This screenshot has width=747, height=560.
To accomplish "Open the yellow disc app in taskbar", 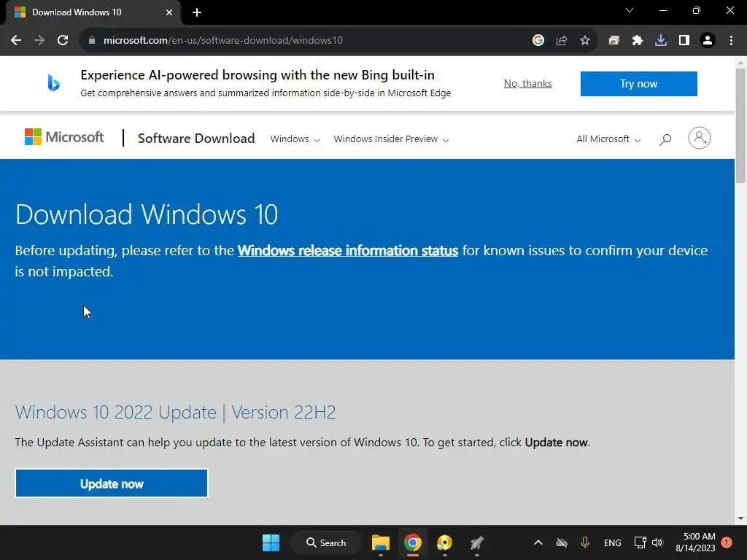I will [444, 542].
